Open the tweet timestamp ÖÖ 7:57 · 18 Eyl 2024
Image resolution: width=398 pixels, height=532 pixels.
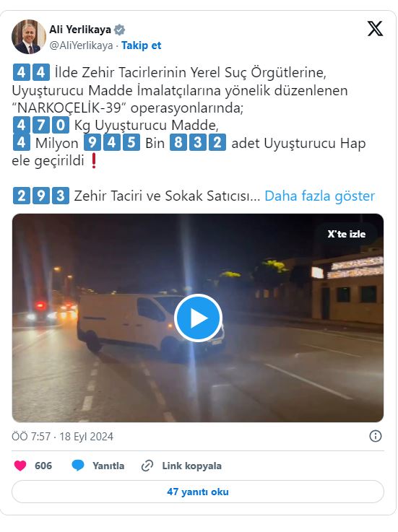(x=63, y=436)
